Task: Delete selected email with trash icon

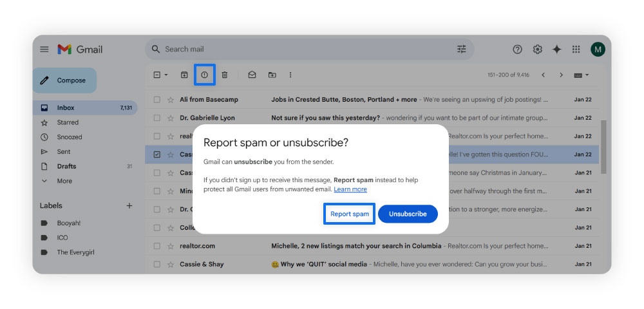Action: coord(225,75)
